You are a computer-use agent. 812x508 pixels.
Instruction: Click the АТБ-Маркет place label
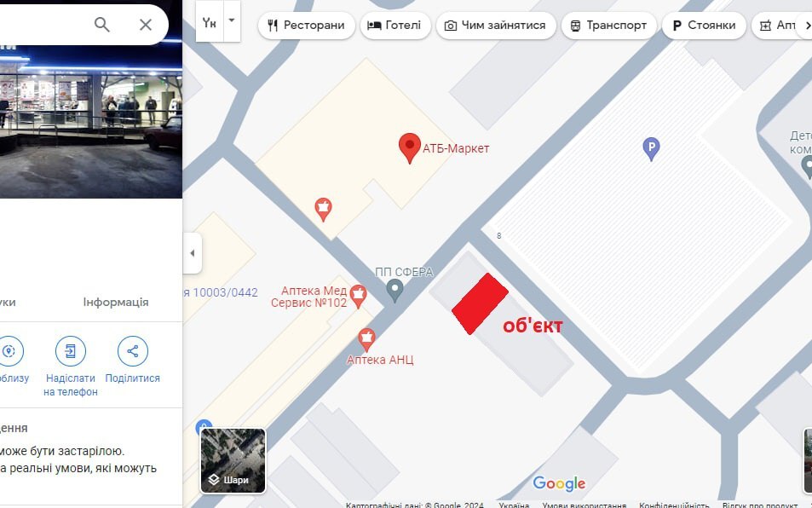(456, 148)
